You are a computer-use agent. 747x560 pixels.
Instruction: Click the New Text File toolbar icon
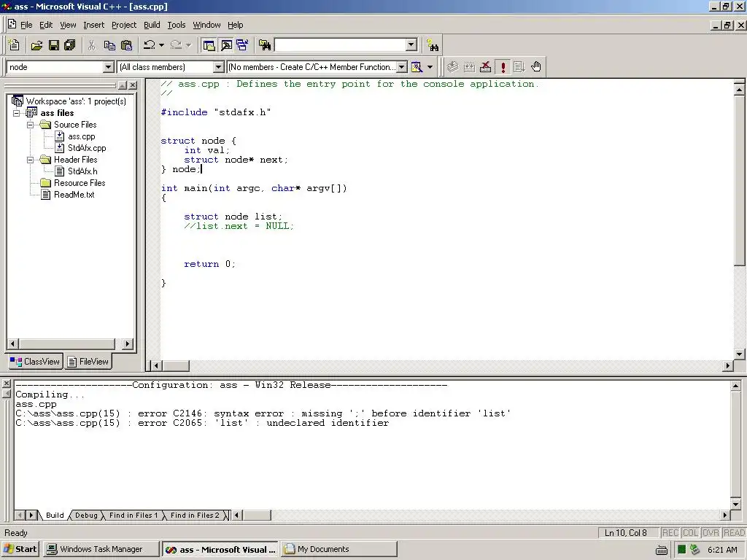[x=14, y=45]
